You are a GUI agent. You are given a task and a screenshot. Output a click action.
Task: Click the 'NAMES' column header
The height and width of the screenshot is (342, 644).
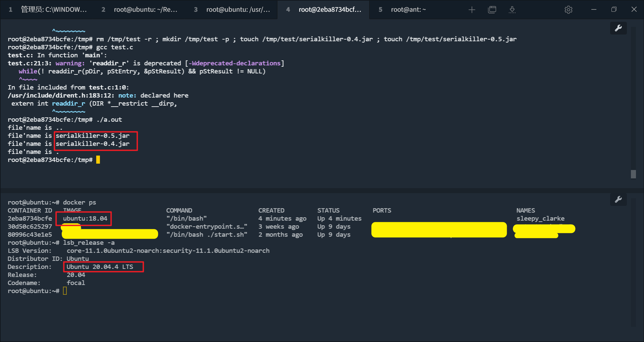526,211
